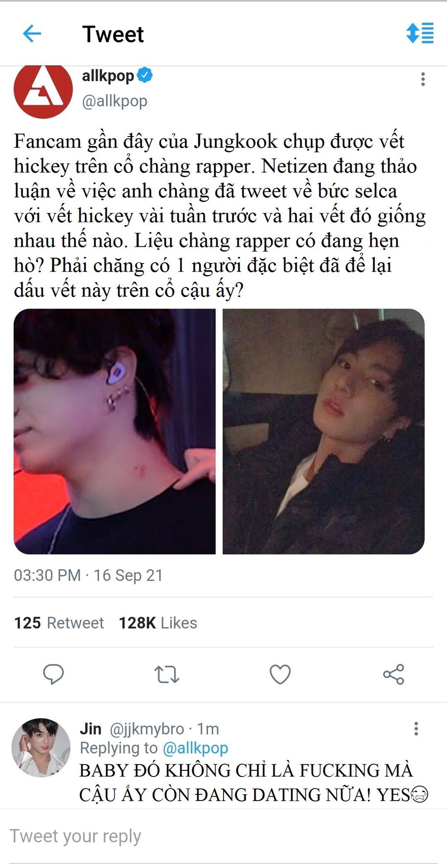Click the retweet arrows icon
The image size is (447, 868).
[166, 674]
